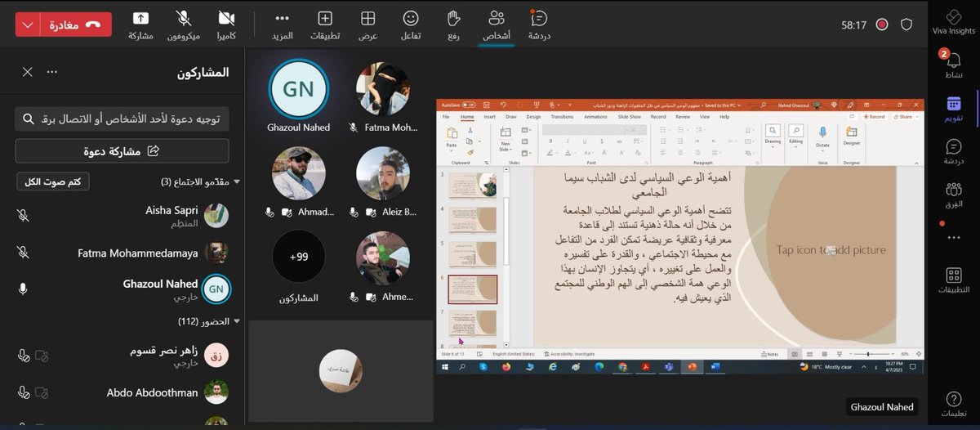
Task: Open the Calendar (تقويم) app
Action: [x=954, y=109]
